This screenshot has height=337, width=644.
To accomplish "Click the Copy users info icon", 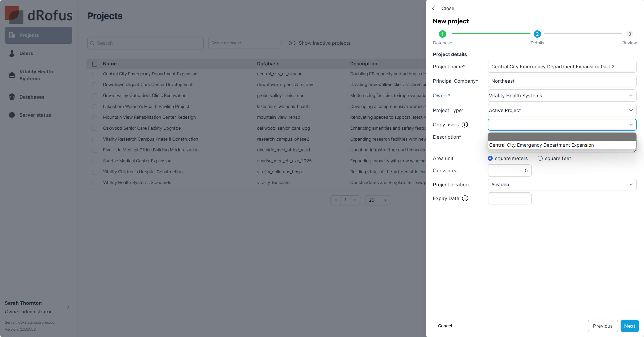I will click(465, 125).
